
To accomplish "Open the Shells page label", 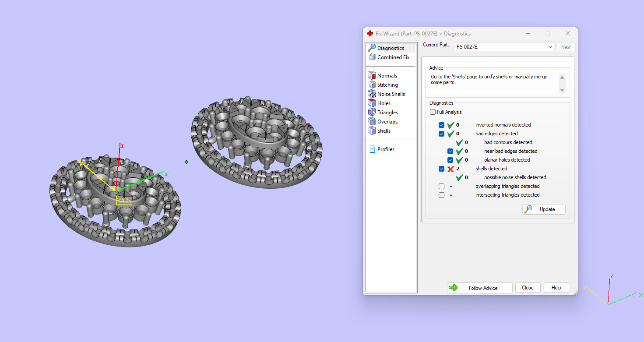I will pyautogui.click(x=384, y=130).
